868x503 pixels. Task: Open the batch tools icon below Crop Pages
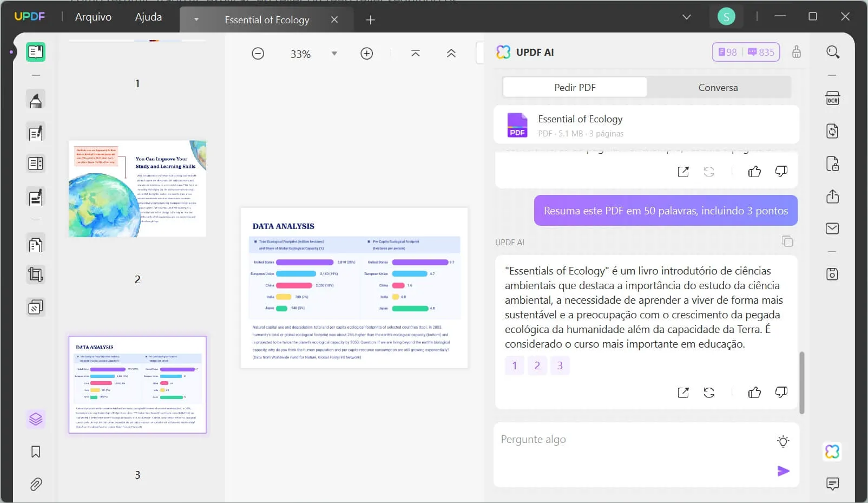(36, 308)
